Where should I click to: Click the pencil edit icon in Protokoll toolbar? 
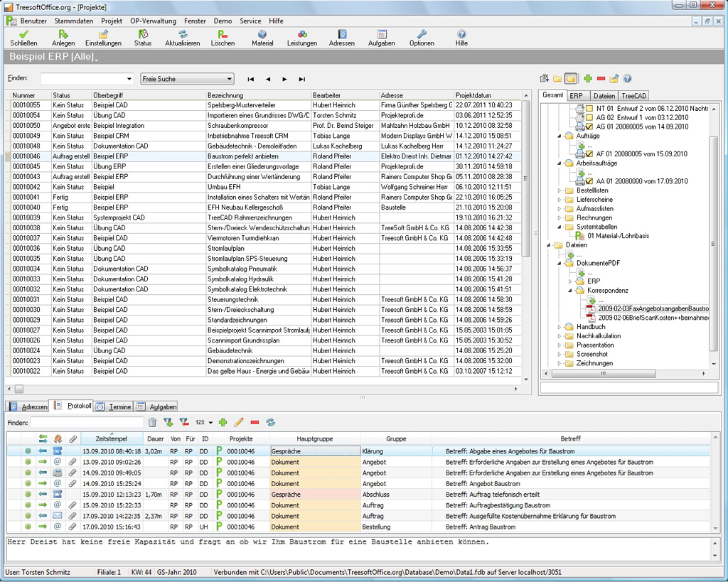(239, 422)
